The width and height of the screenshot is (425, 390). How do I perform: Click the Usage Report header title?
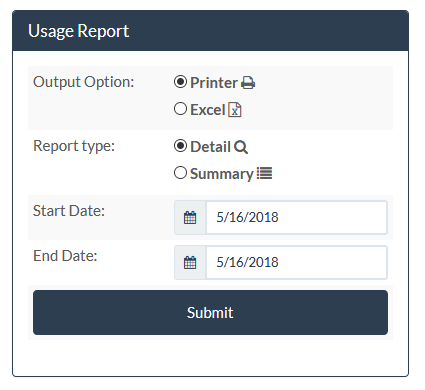(79, 31)
